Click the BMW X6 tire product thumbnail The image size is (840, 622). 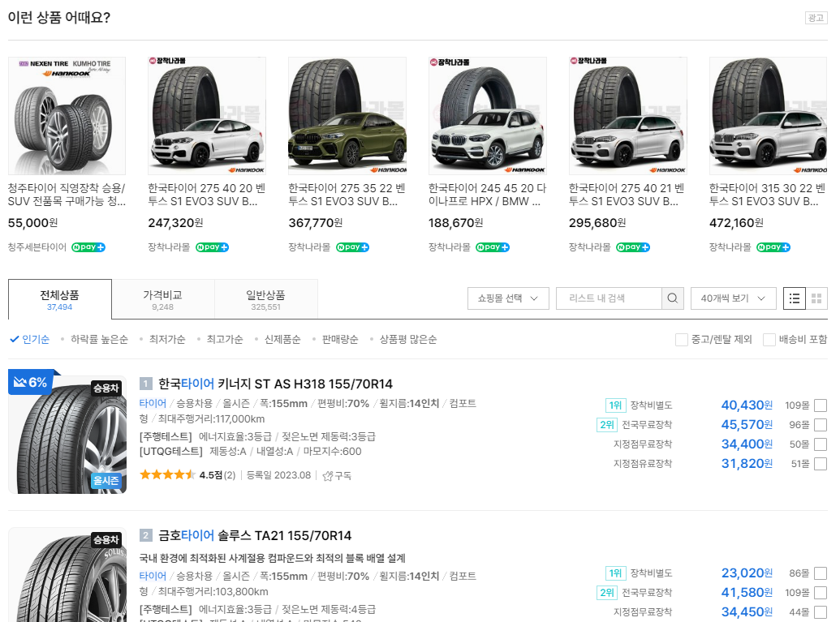tap(206, 114)
